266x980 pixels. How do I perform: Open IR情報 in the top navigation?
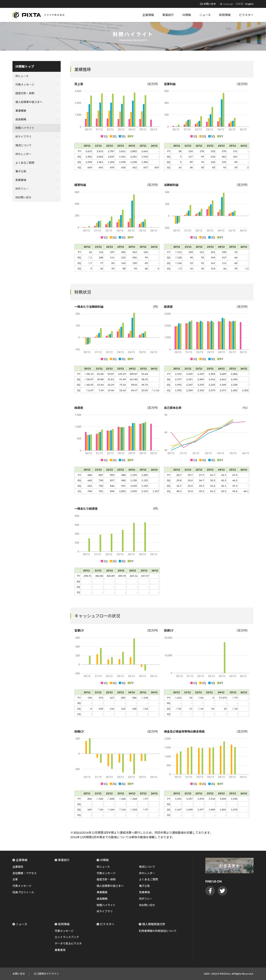[x=186, y=15]
